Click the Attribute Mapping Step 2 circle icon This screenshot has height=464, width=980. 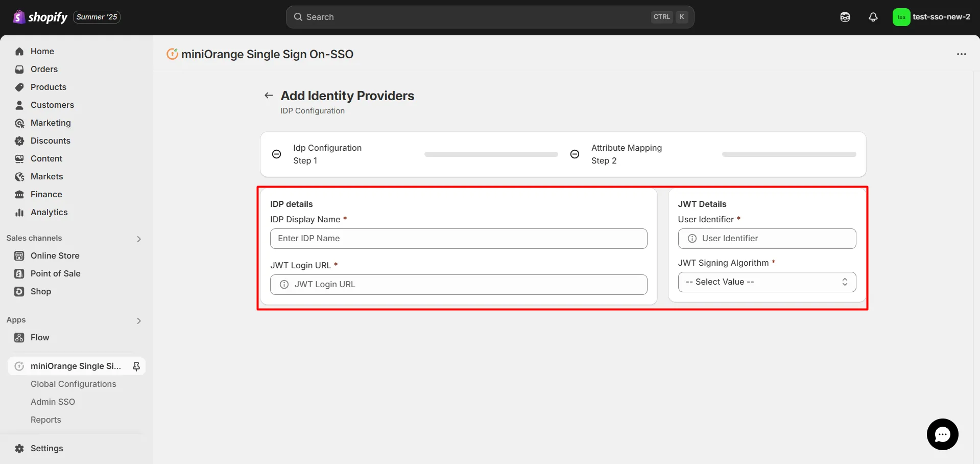pyautogui.click(x=575, y=154)
